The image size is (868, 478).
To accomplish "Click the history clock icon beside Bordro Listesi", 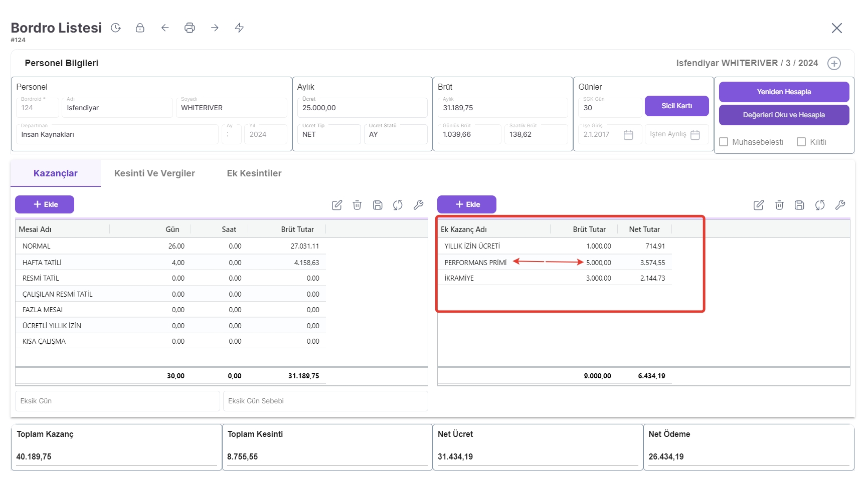I will (x=116, y=28).
